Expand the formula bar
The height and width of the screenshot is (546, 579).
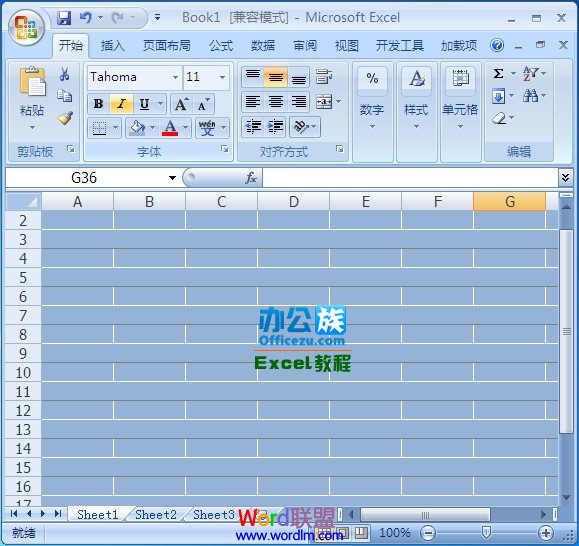[565, 178]
